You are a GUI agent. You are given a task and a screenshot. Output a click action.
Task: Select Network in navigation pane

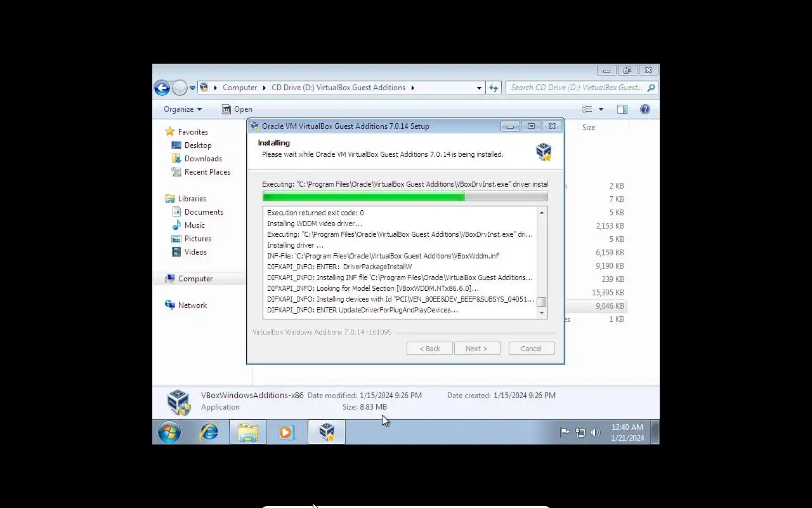point(192,305)
